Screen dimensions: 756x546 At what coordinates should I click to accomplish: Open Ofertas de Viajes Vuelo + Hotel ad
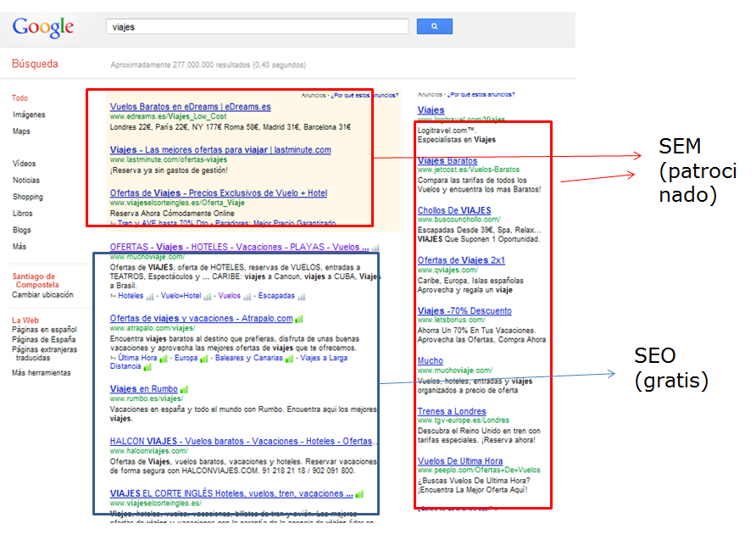(x=219, y=193)
